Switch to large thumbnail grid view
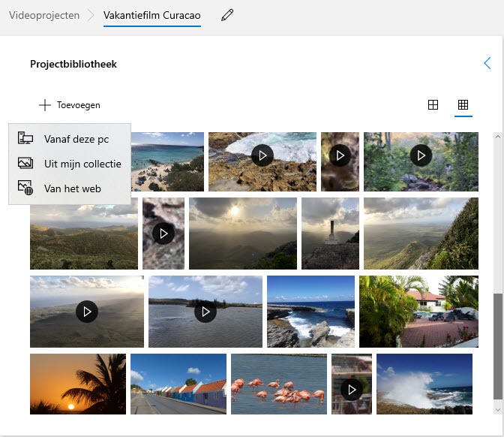Screen dimensions: 504x437 [433, 105]
